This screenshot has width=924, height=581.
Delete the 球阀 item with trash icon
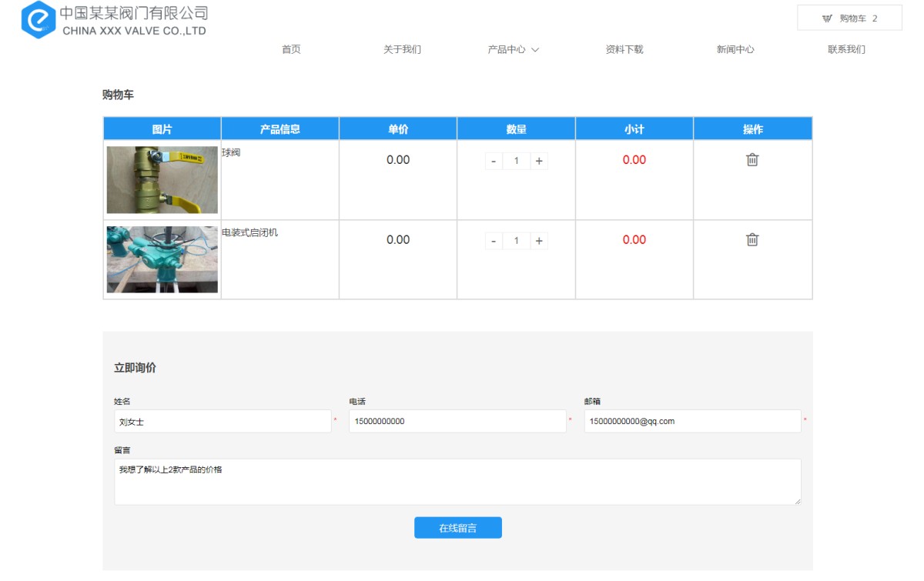click(x=752, y=160)
